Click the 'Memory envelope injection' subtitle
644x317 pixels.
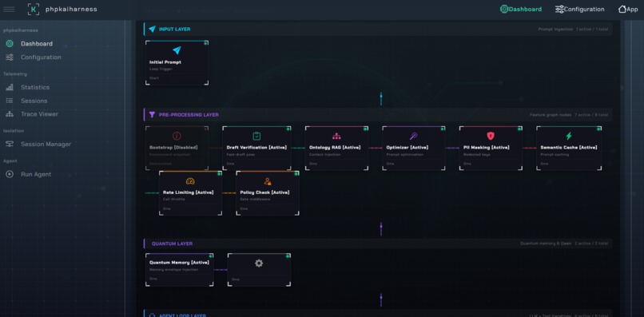(173, 270)
